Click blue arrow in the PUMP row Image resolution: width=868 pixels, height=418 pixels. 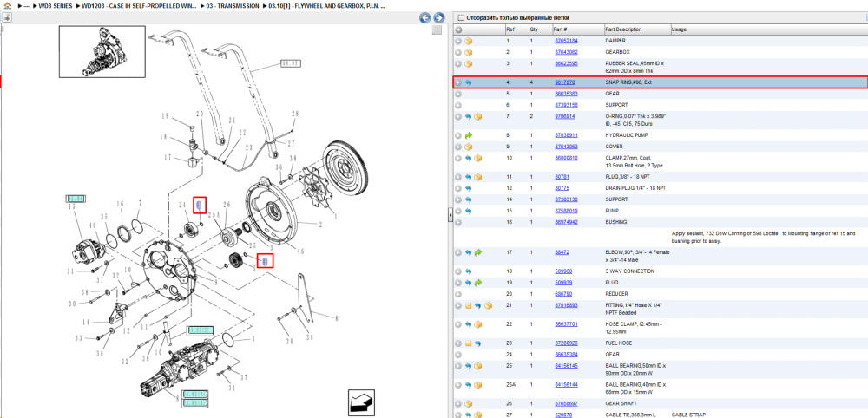click(469, 211)
